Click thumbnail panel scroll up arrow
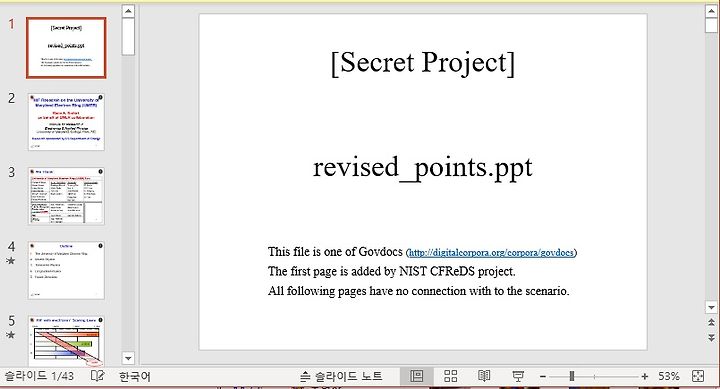 [x=129, y=11]
